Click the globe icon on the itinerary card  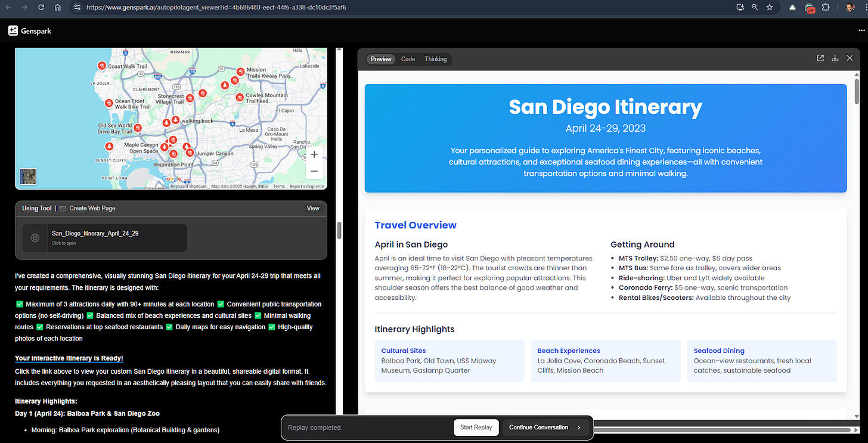tap(35, 237)
